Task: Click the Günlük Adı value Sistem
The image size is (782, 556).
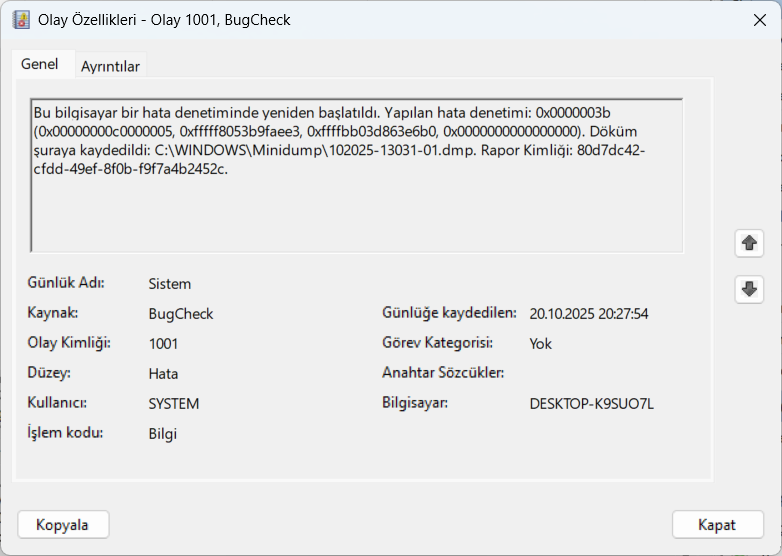Action: 170,284
